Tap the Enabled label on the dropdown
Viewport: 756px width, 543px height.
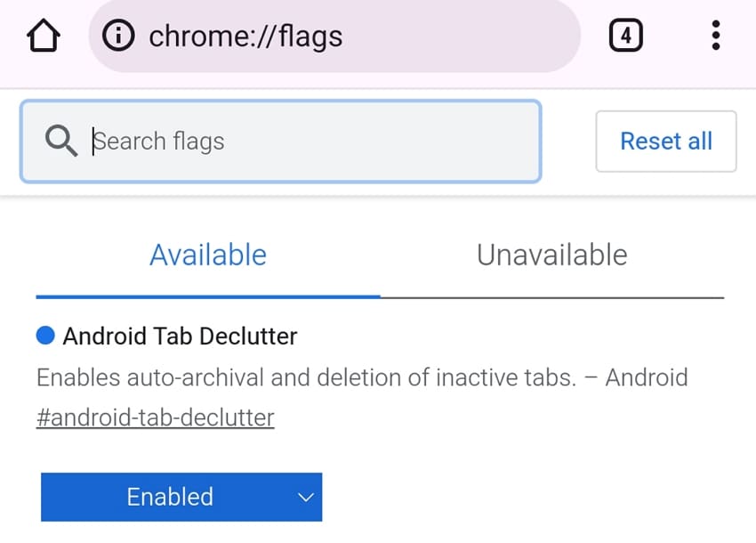[x=169, y=497]
